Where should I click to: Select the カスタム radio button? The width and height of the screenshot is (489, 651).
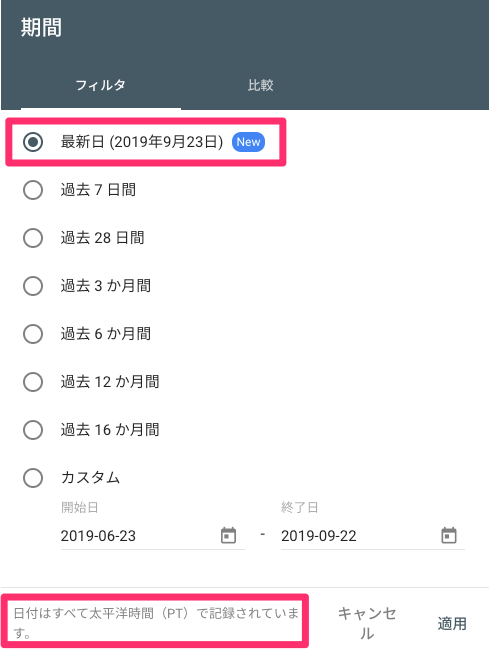tap(33, 478)
